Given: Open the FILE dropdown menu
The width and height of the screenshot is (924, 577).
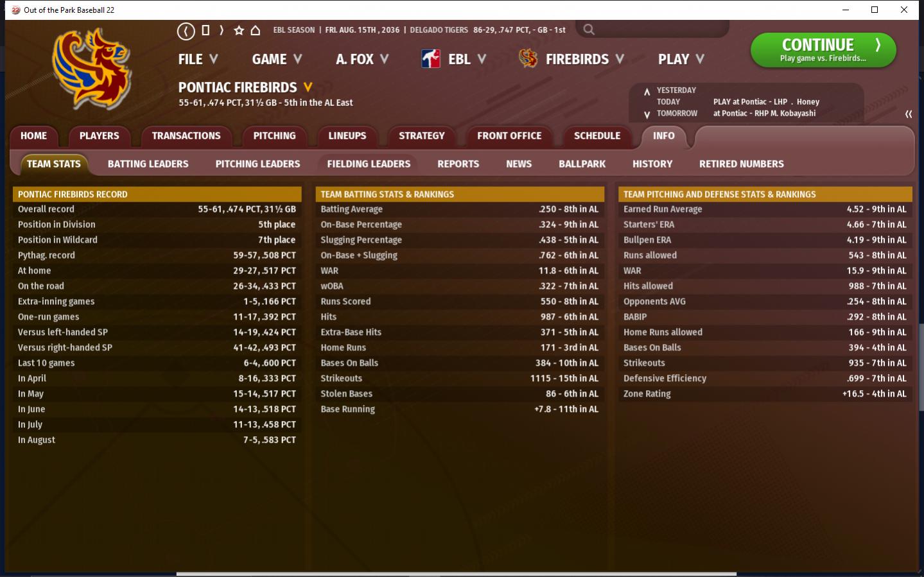Looking at the screenshot, I should [198, 59].
